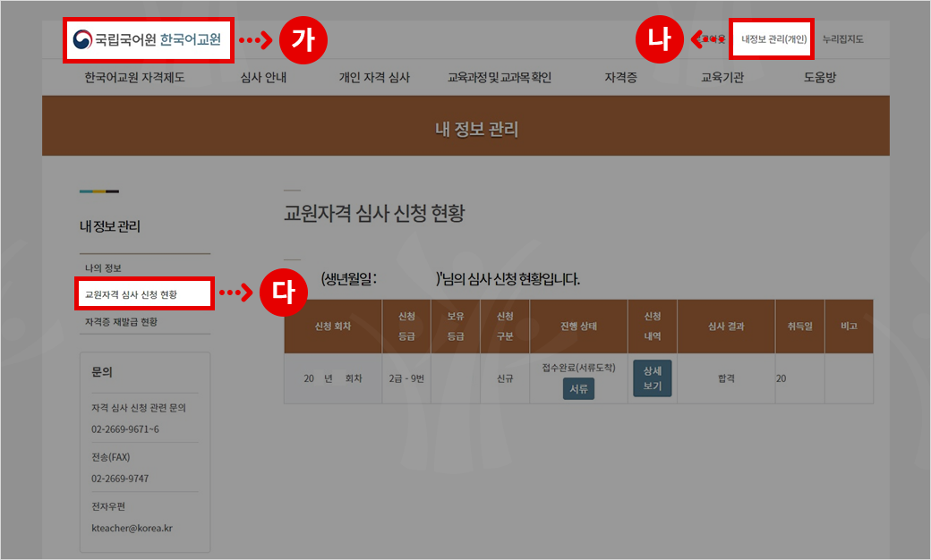Select 나의 정보 in sidebar
931x560 pixels.
tap(103, 268)
